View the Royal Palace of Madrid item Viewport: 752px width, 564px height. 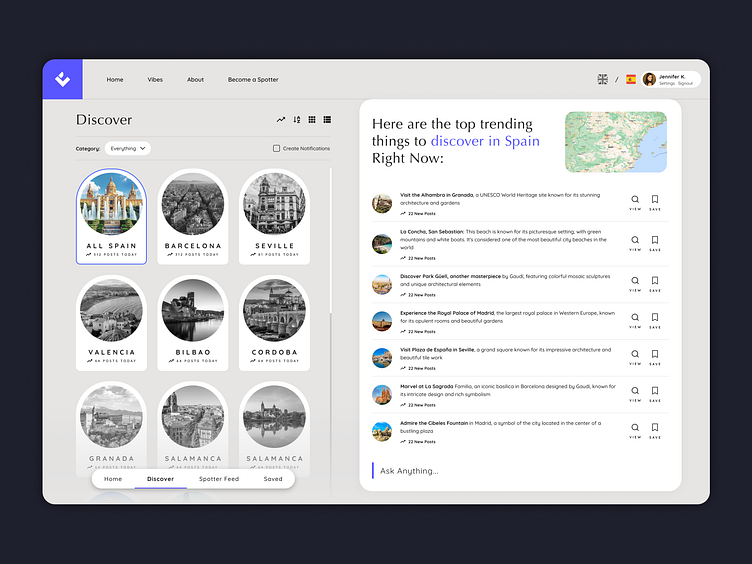pos(635,320)
